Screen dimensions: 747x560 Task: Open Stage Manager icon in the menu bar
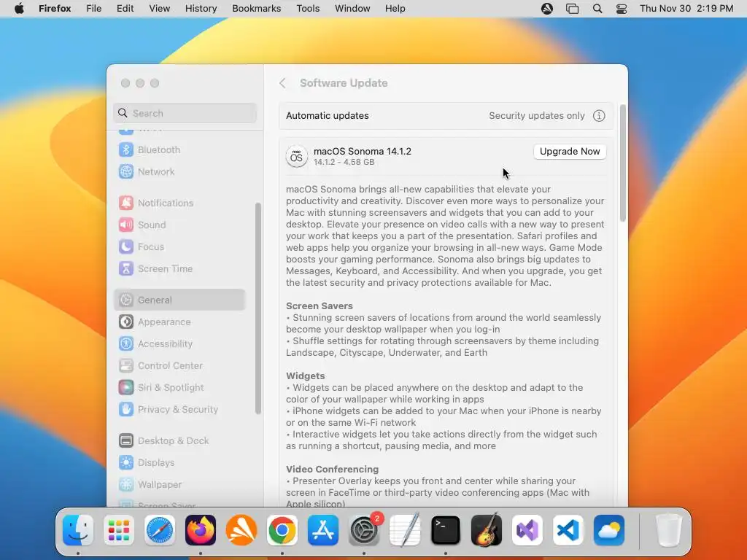572,9
